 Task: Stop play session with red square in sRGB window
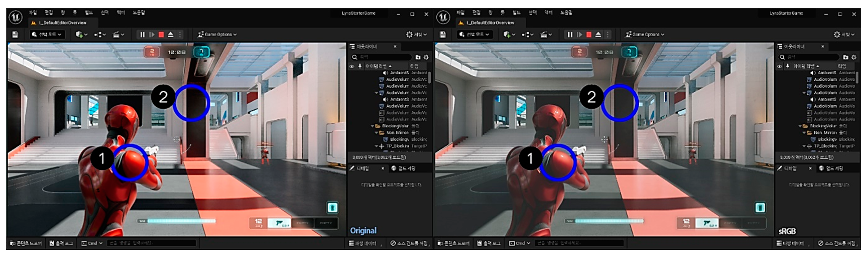click(x=589, y=34)
